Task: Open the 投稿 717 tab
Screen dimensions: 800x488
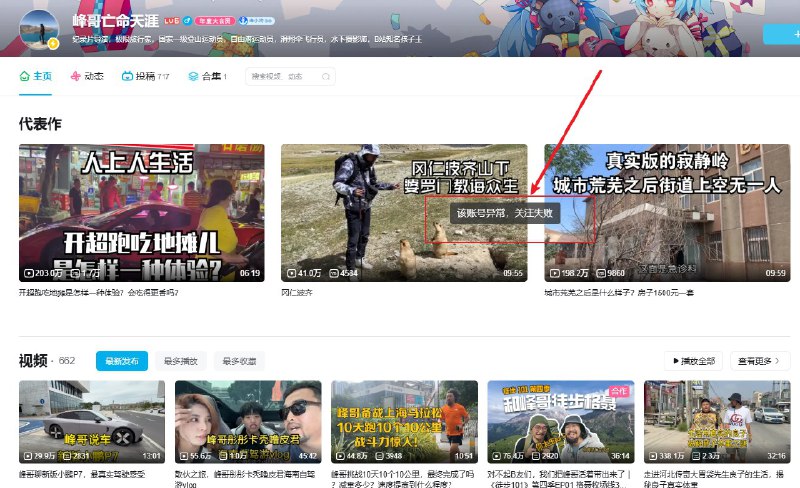Action: (145, 76)
